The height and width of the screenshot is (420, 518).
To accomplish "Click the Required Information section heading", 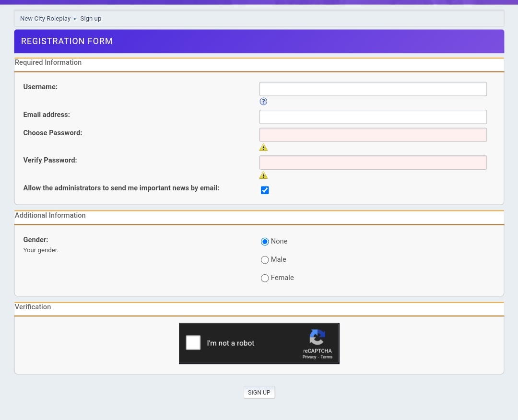I will [x=48, y=62].
